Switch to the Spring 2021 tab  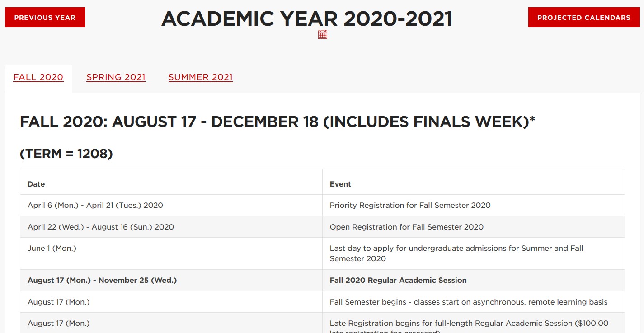click(x=116, y=77)
